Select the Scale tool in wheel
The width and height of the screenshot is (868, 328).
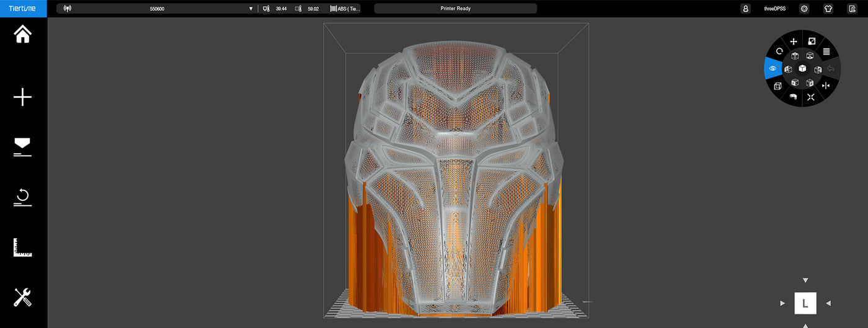point(812,42)
